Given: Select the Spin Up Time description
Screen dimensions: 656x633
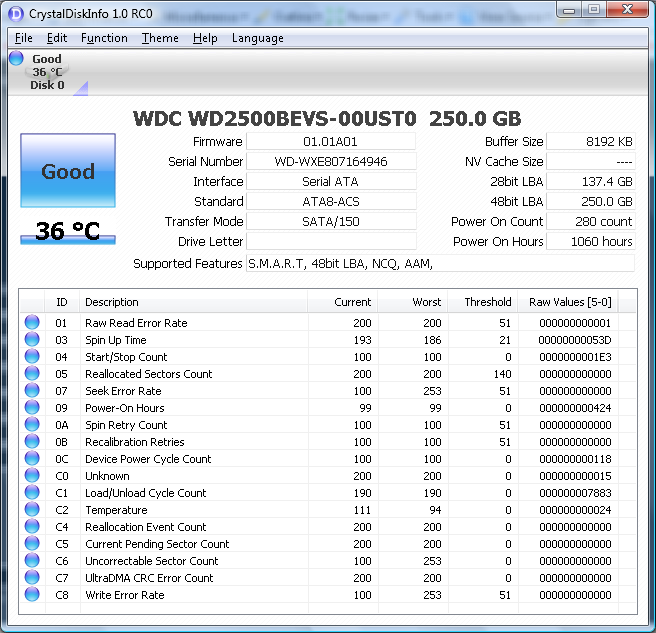Looking at the screenshot, I should pos(116,340).
